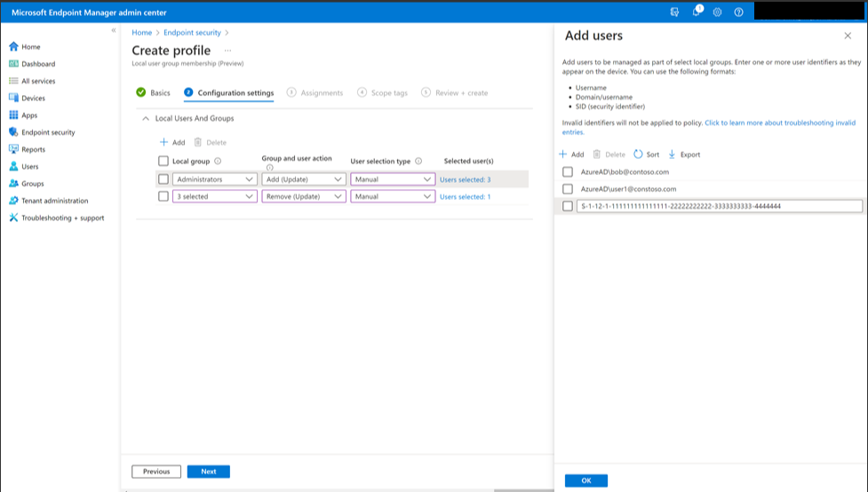Show User selection type info icon
Screen dimensions: 868x492
coord(418,161)
